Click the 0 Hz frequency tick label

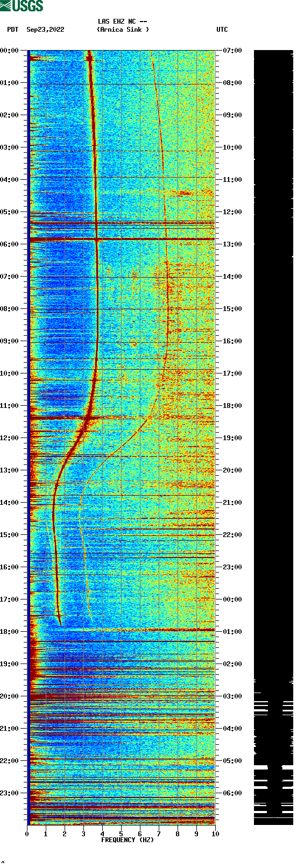coord(27,834)
